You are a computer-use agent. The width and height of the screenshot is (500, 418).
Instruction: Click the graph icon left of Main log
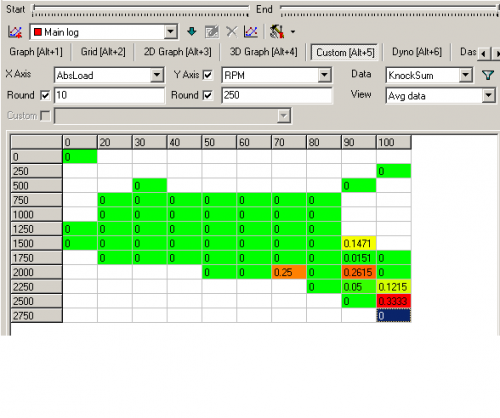point(15,32)
